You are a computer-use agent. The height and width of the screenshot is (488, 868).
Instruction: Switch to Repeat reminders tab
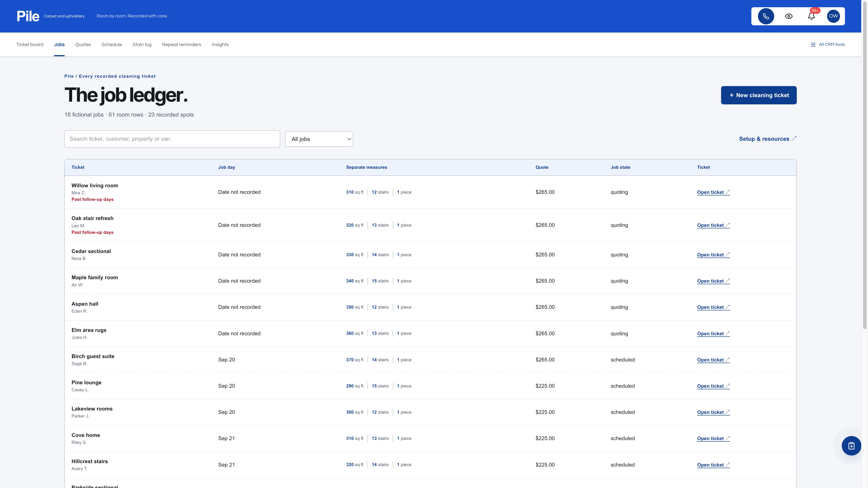point(182,45)
